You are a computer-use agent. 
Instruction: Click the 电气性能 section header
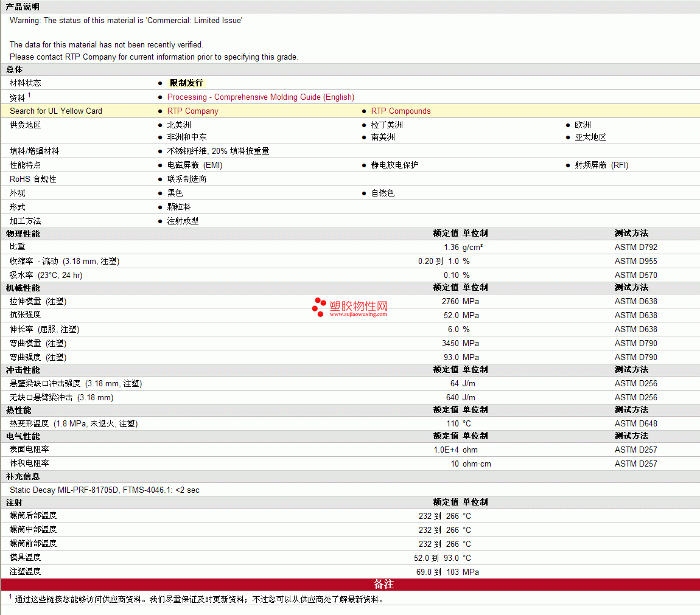[23, 436]
